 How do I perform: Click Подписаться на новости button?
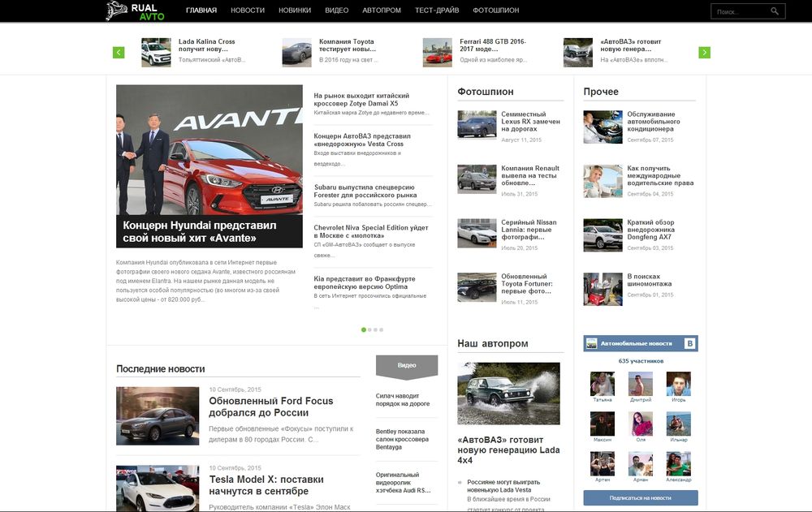641,498
